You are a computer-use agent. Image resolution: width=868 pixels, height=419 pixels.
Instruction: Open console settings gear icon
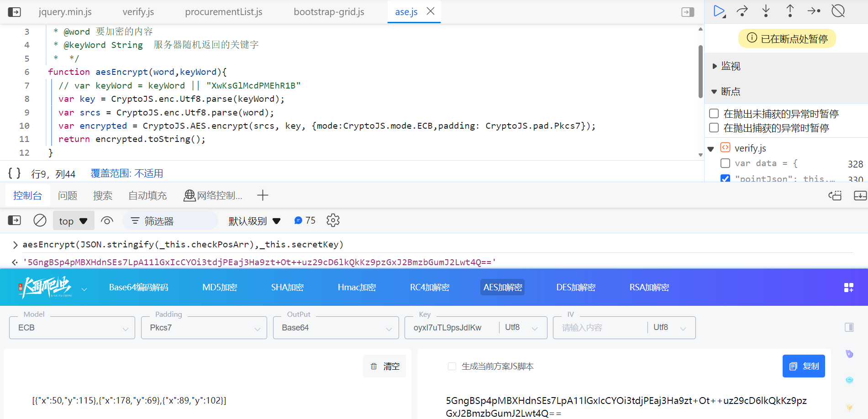click(x=333, y=220)
